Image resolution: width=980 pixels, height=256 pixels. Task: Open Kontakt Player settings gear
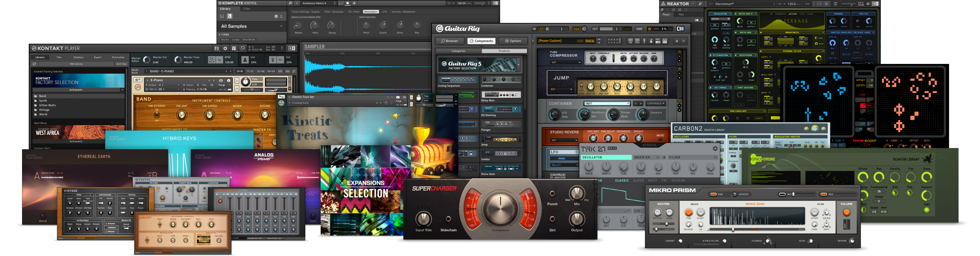tap(225, 49)
